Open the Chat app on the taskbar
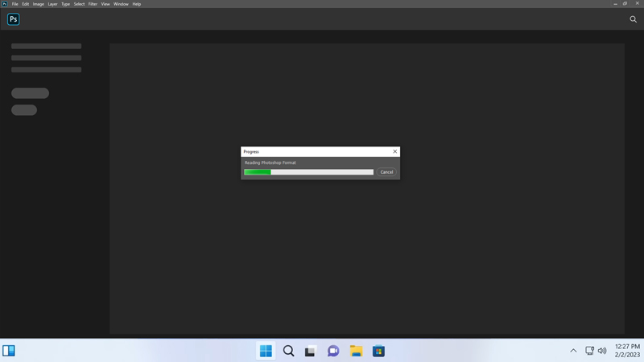Screen dimensions: 644x362 [x=333, y=351]
